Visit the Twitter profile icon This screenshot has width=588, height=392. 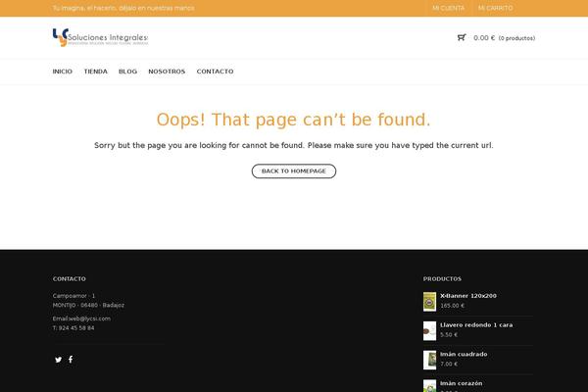pyautogui.click(x=58, y=360)
